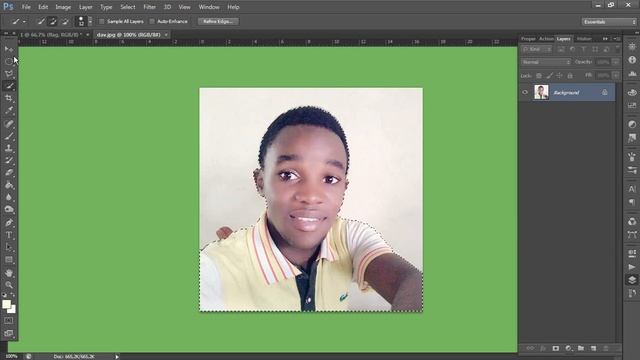Open the Fill value dropdown arrow

616,76
